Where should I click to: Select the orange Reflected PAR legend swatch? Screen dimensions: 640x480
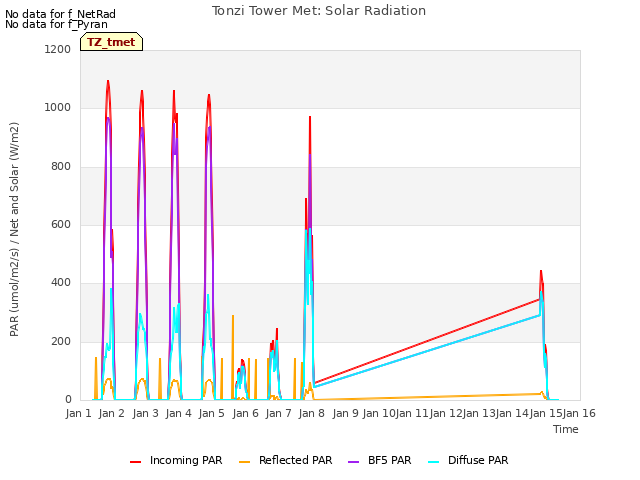[244, 462]
